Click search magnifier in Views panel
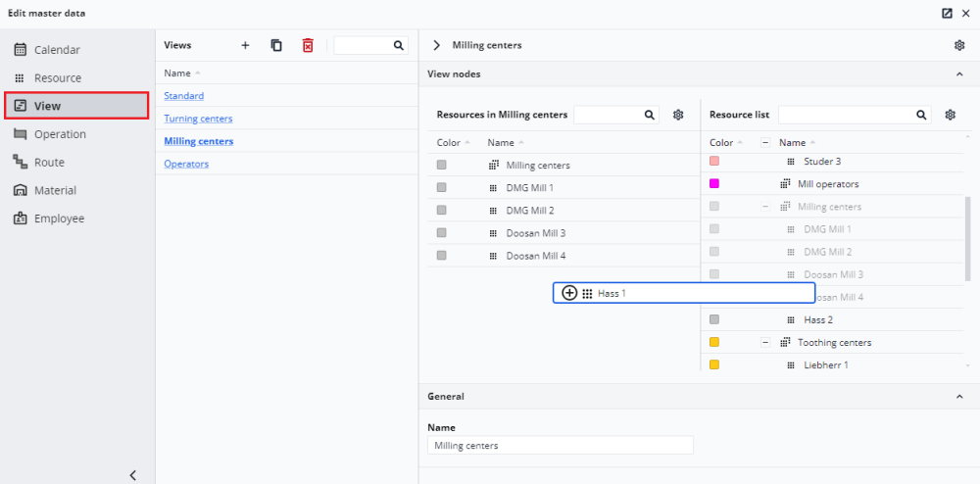This screenshot has height=484, width=980. tap(398, 46)
